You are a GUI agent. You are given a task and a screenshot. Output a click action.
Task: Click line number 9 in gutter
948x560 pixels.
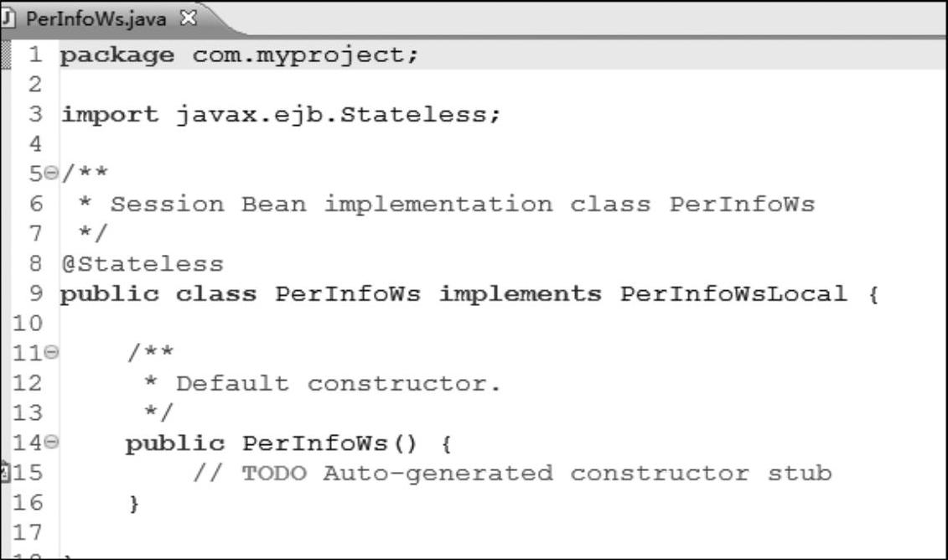tap(36, 293)
